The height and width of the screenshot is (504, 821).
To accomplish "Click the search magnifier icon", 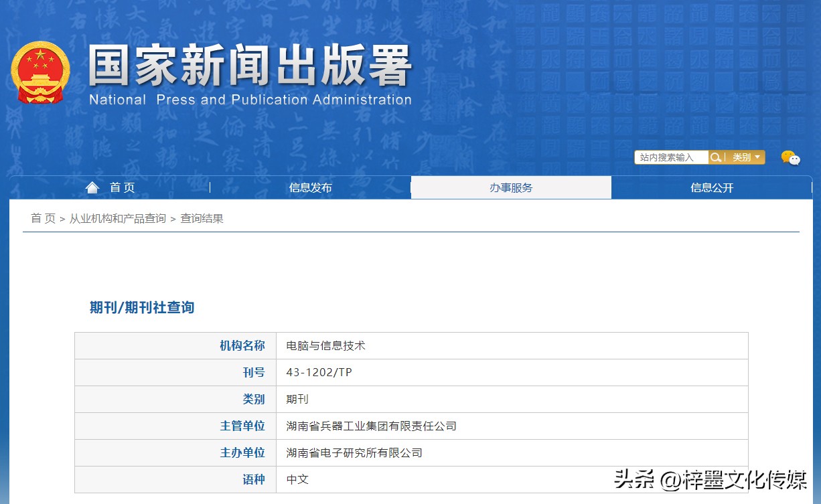I will (x=716, y=157).
